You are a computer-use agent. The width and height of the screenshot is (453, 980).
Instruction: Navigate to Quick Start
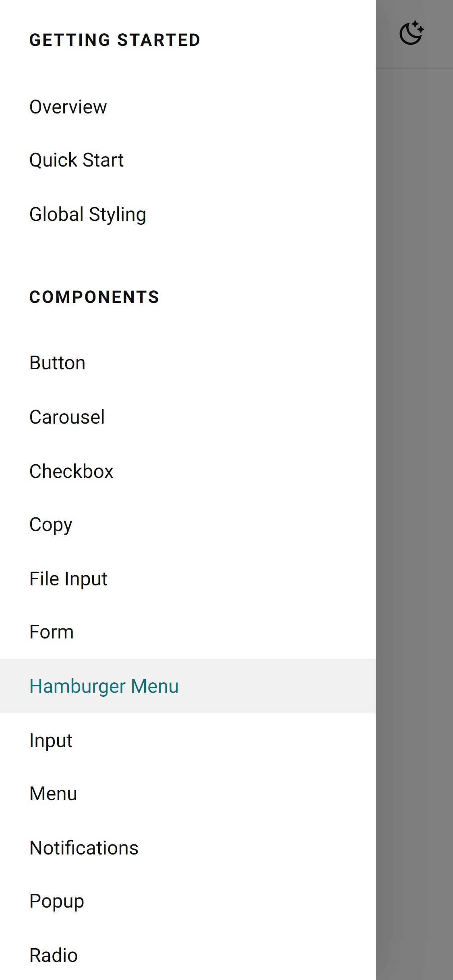76,160
